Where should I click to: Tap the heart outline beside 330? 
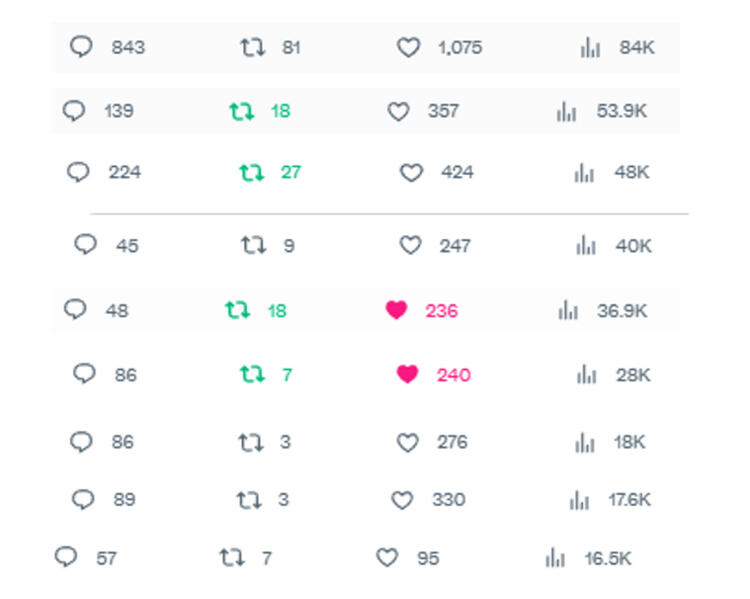click(x=401, y=500)
